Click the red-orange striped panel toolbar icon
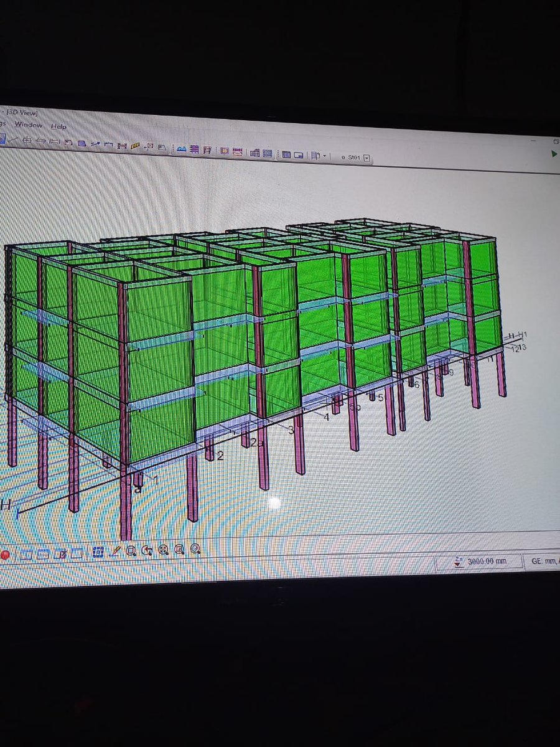The image size is (560, 747). [237, 151]
